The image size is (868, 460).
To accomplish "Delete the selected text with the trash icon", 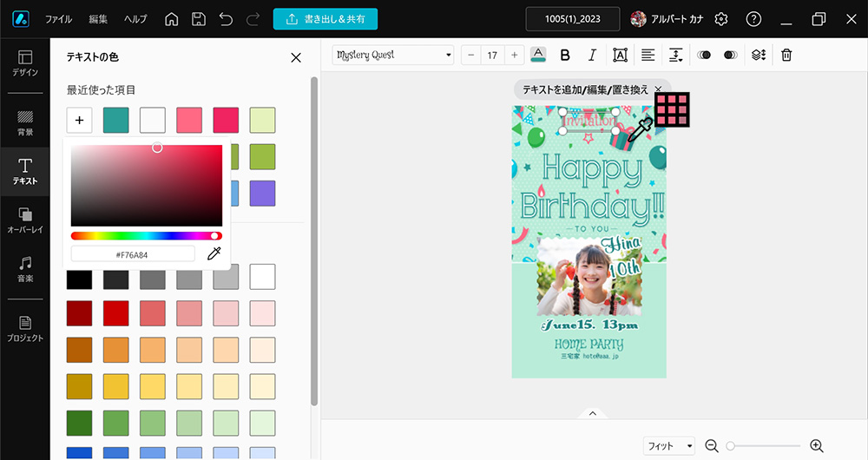I will point(786,55).
